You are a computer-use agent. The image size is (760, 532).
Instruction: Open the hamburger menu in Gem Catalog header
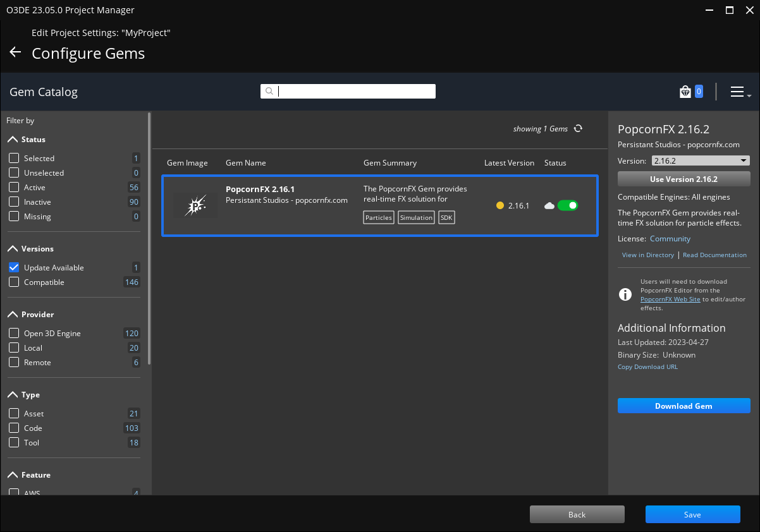[738, 92]
